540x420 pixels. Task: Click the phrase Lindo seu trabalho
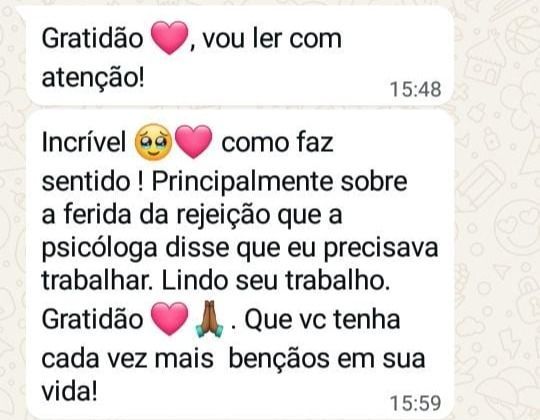276,280
